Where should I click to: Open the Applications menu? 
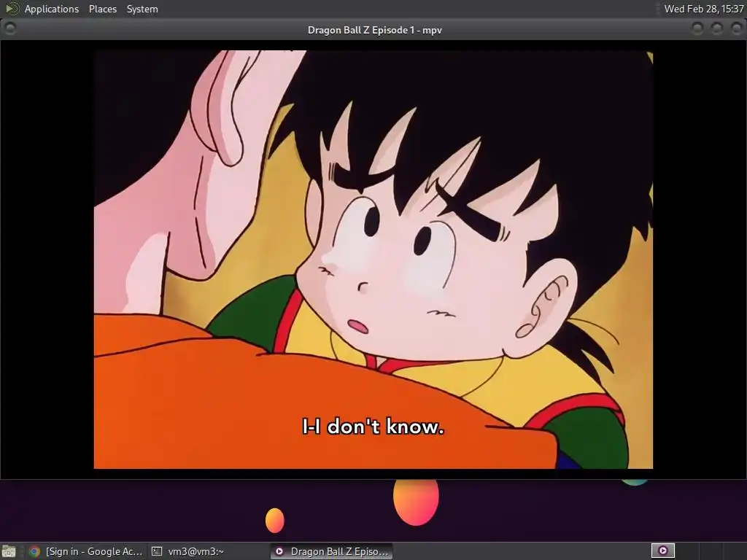point(52,9)
